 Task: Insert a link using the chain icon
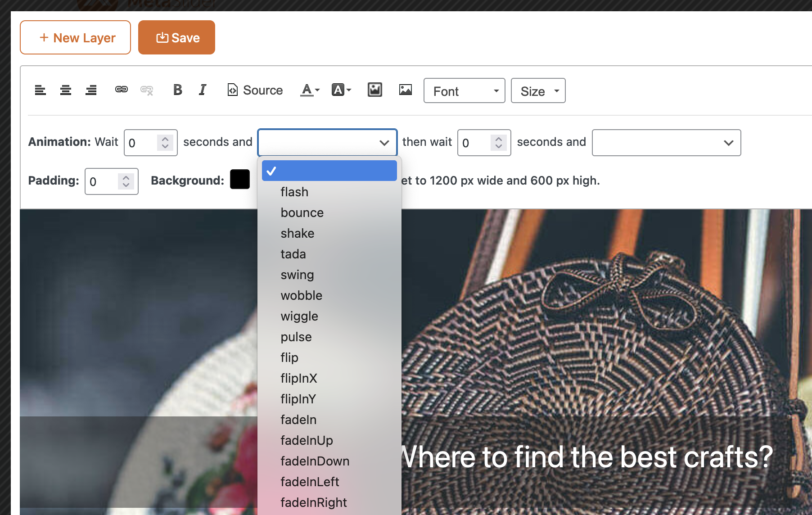pos(122,90)
